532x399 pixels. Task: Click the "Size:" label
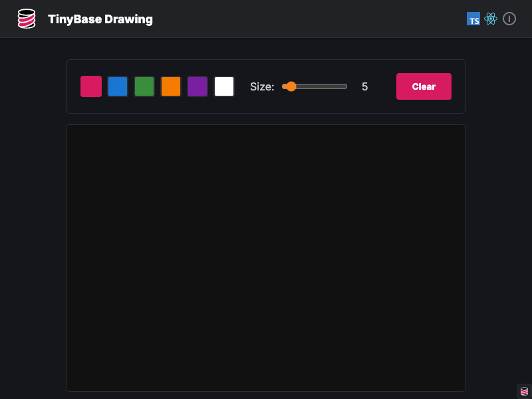click(x=262, y=86)
